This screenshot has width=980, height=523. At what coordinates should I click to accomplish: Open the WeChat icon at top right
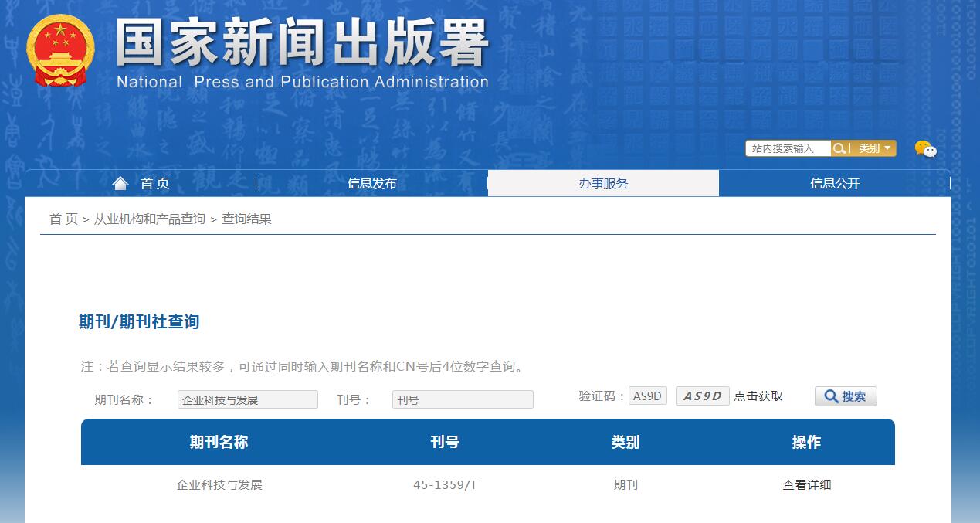(924, 150)
